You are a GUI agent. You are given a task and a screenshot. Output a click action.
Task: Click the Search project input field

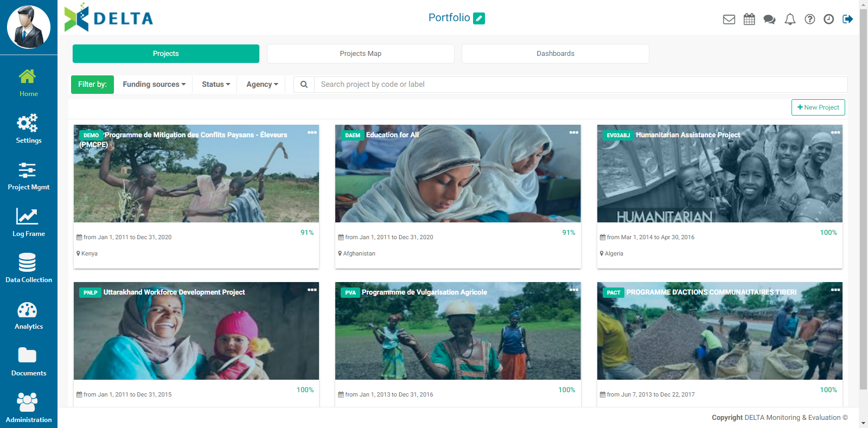point(580,85)
